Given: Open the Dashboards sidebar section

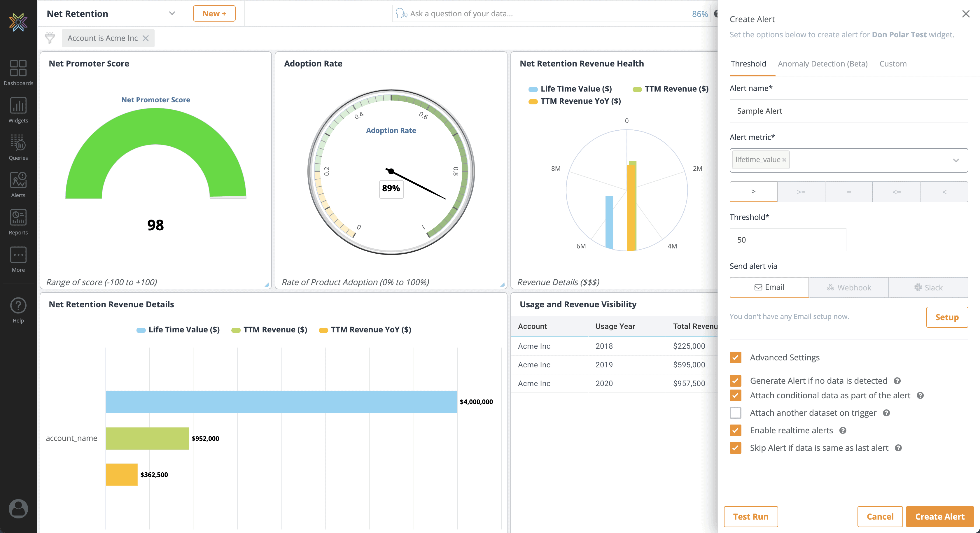Looking at the screenshot, I should click(x=18, y=73).
